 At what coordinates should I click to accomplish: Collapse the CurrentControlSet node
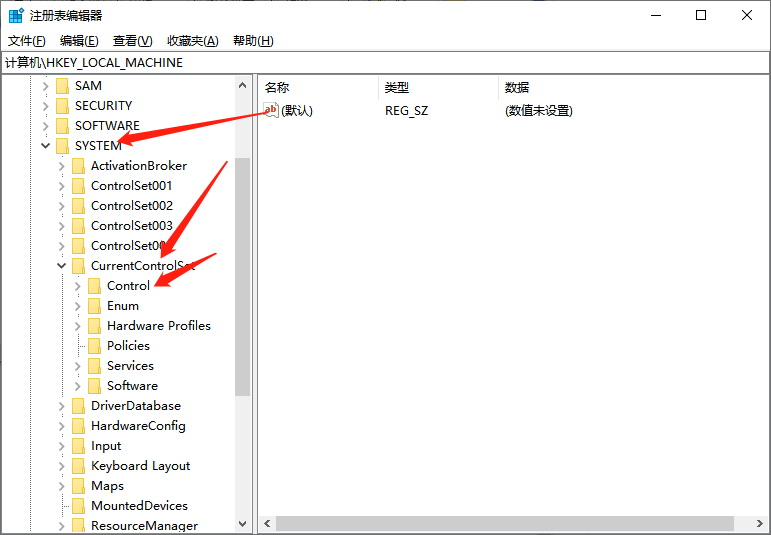(61, 266)
